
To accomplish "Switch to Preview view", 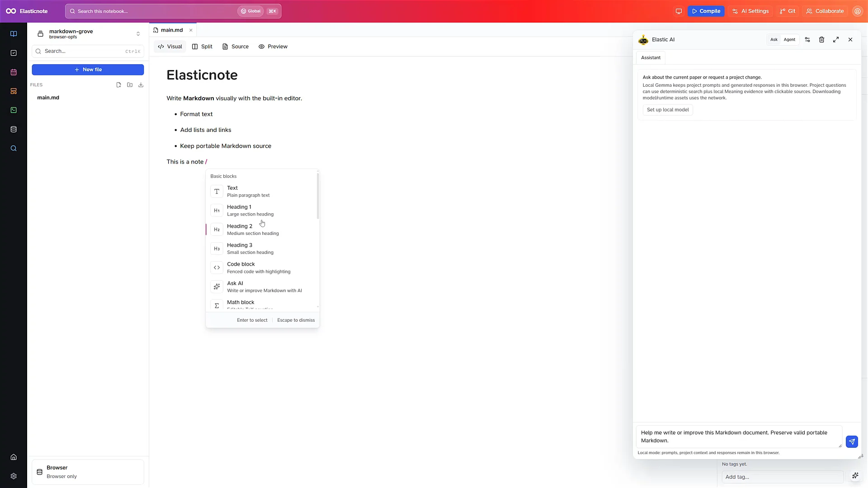I will [x=273, y=47].
